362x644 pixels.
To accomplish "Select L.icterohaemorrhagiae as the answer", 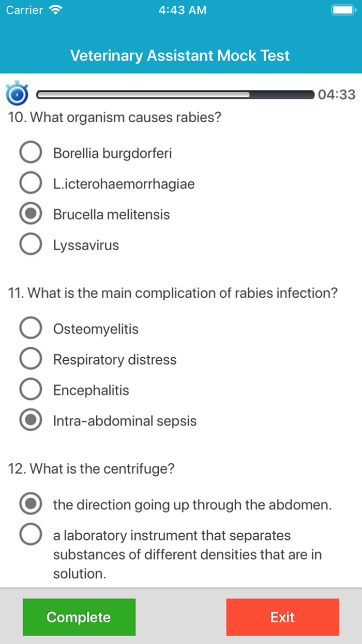I will 31,182.
